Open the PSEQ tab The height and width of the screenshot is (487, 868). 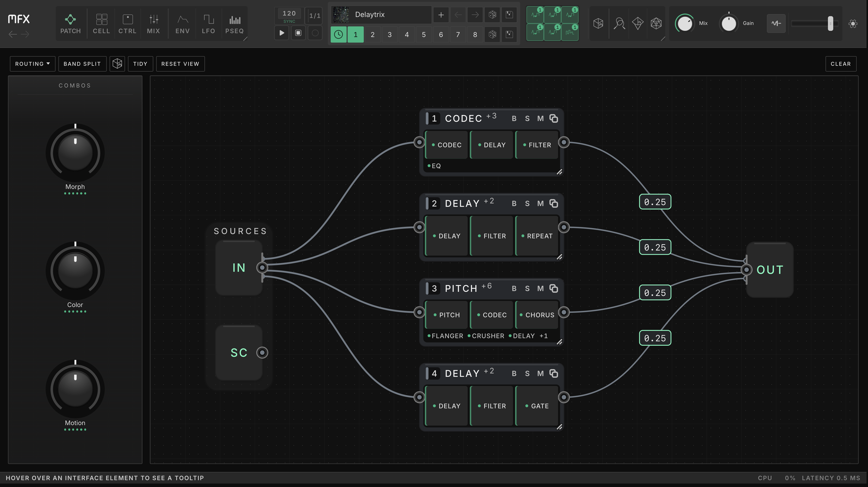(x=235, y=24)
